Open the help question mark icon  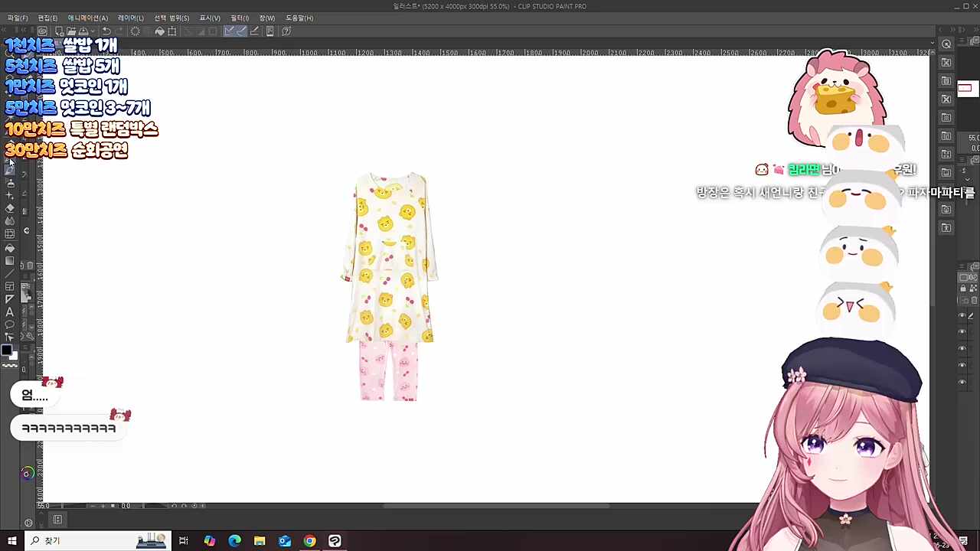coord(286,31)
